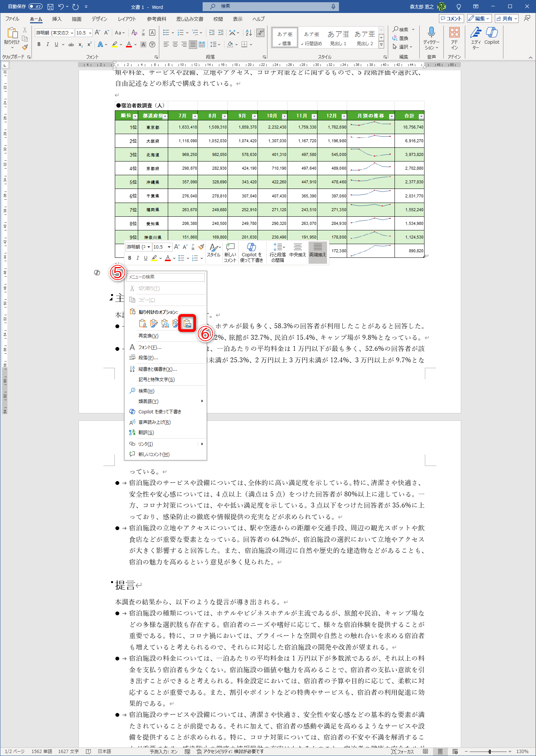Click the メニューの検索 search field
The width and height of the screenshot is (536, 756).
tap(166, 277)
